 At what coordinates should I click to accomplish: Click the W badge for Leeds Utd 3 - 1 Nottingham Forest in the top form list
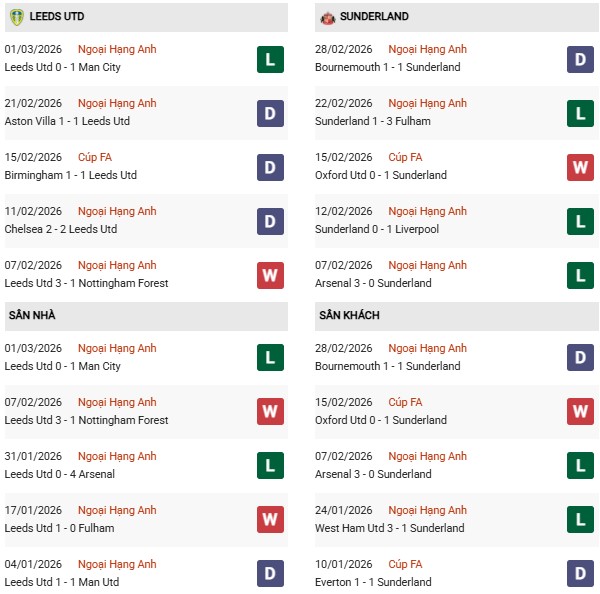tap(270, 275)
